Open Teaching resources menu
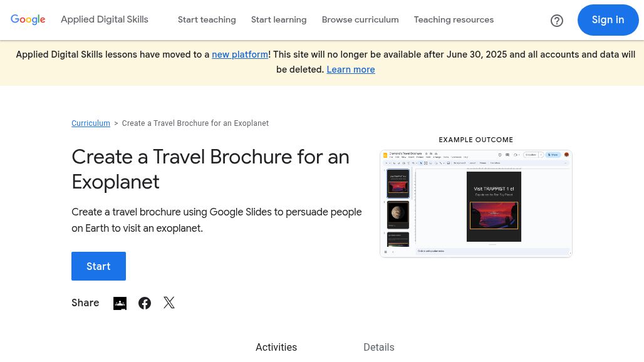 (454, 19)
